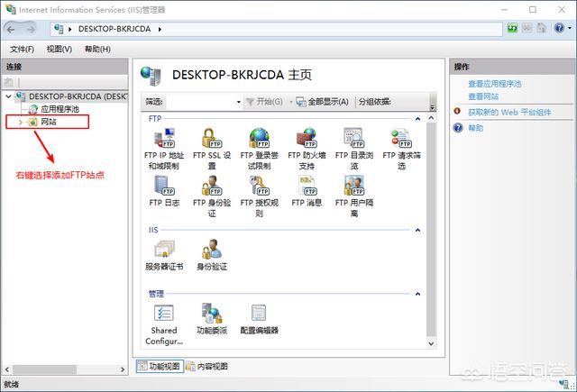This screenshot has width=577, height=392.
Task: Click the breadcrumb arrow after DESKTOP-BKRJCDA
Action: click(160, 29)
